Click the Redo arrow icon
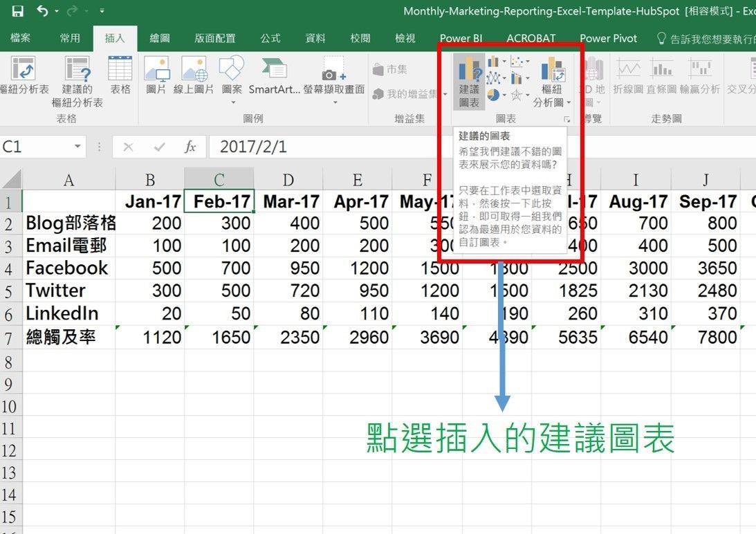756x534 pixels. [73, 10]
